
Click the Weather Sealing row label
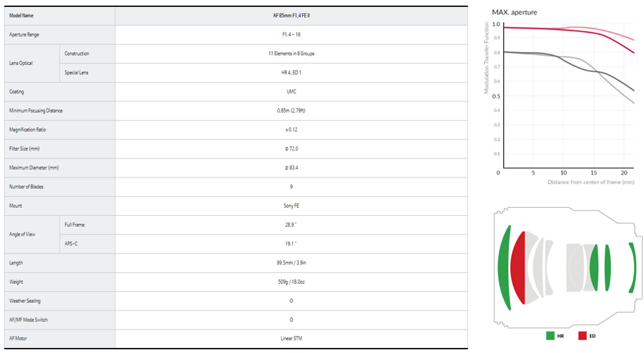click(25, 301)
